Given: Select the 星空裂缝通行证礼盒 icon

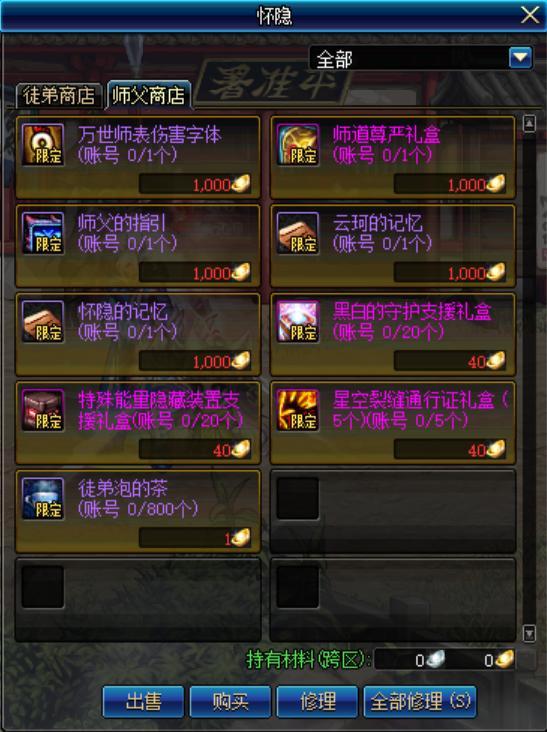Looking at the screenshot, I should click(x=298, y=410).
